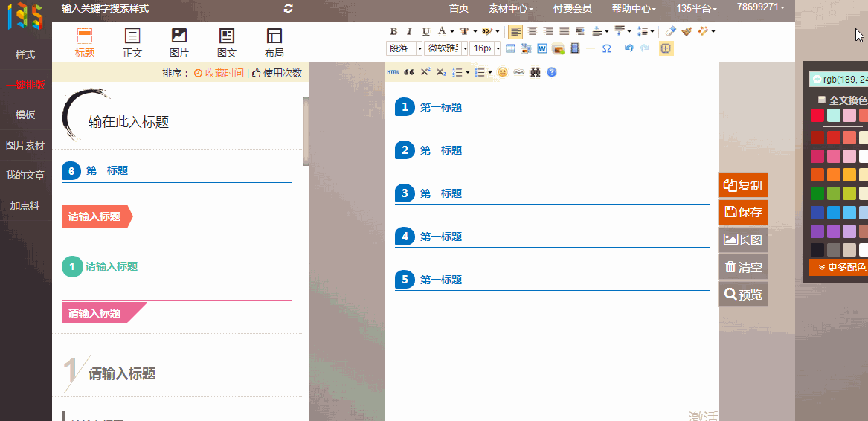The width and height of the screenshot is (868, 421).
Task: Export via 长图 button
Action: 744,240
